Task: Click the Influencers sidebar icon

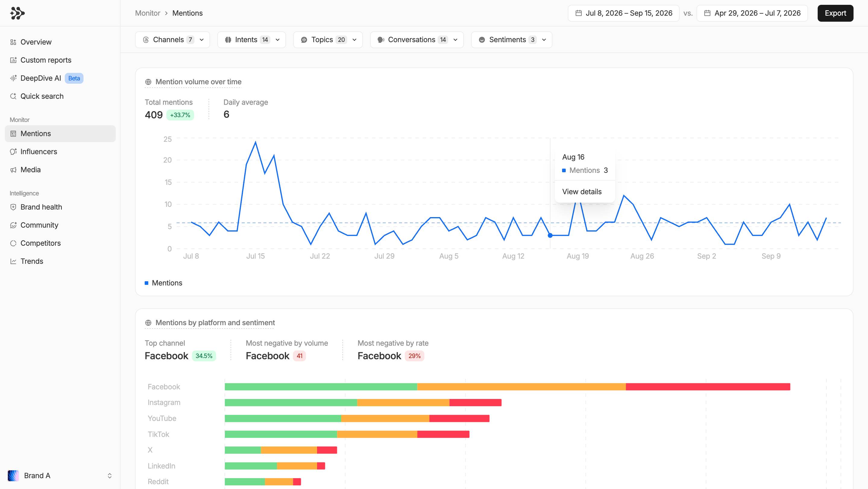Action: pyautogui.click(x=13, y=152)
